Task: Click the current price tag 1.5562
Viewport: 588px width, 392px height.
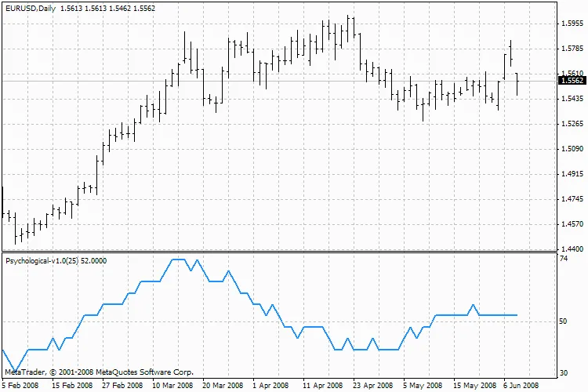Action: pos(572,81)
